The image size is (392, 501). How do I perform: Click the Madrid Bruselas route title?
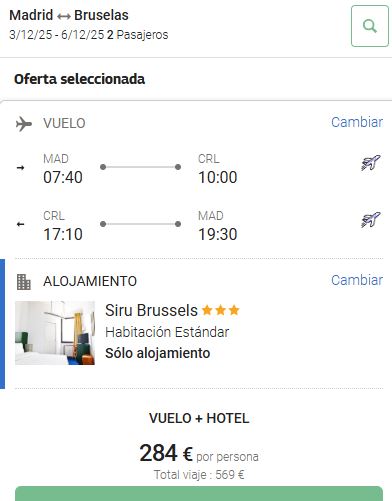(x=69, y=15)
